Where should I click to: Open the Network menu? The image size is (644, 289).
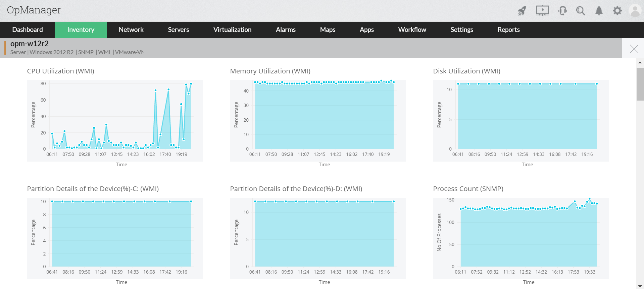131,30
